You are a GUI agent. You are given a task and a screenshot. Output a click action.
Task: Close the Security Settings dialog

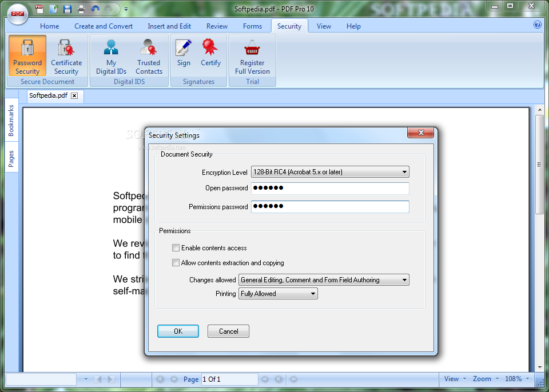click(420, 133)
